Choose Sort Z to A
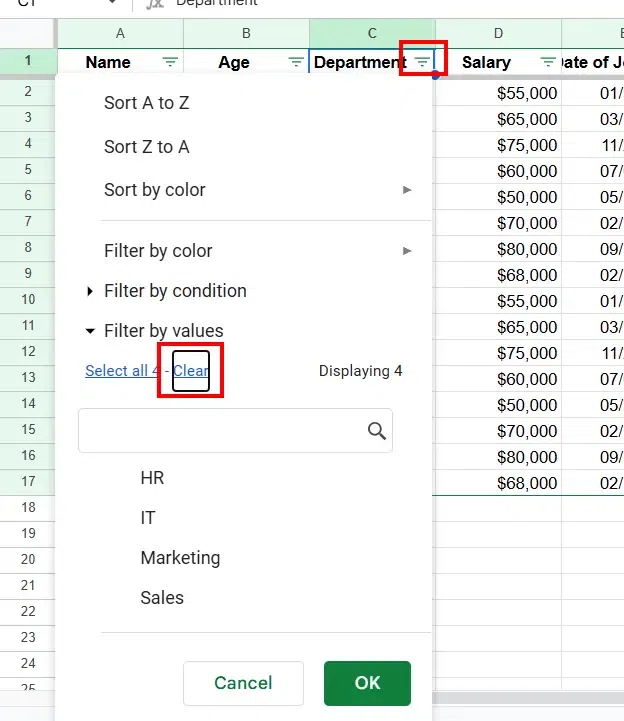 tap(146, 147)
